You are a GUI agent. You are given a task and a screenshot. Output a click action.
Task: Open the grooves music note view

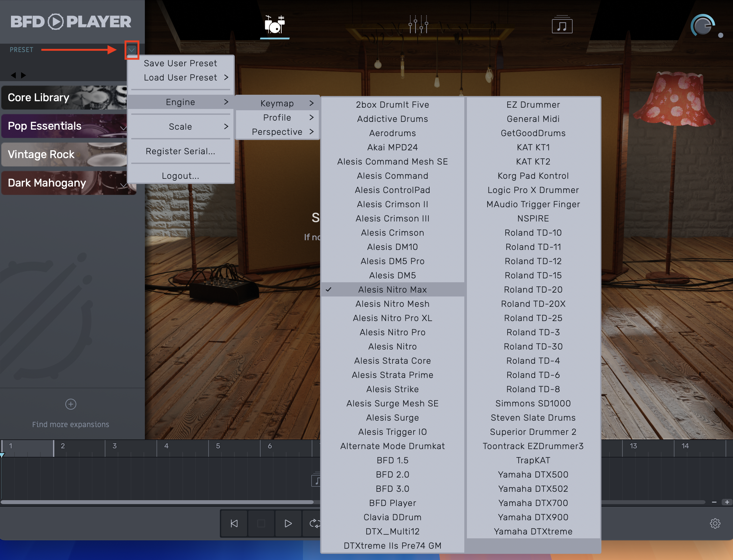[562, 25]
